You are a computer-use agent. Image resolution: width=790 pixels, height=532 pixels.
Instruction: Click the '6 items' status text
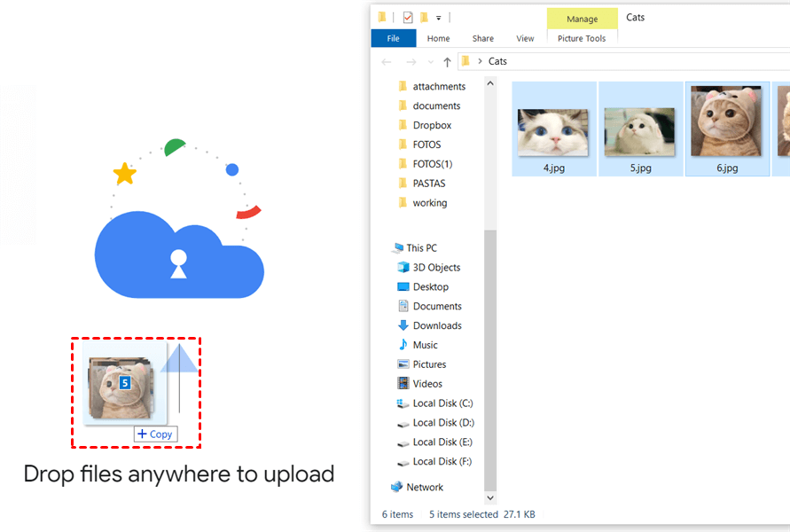[397, 514]
